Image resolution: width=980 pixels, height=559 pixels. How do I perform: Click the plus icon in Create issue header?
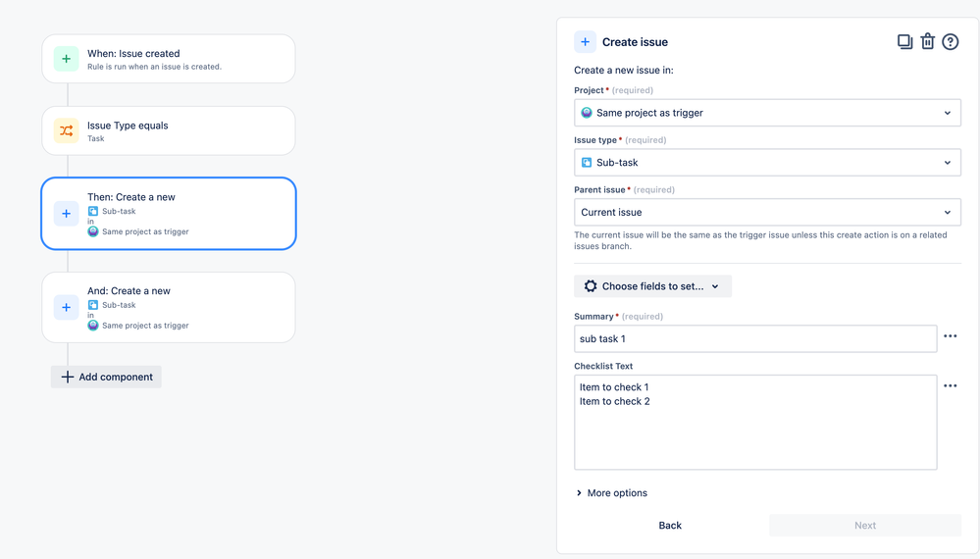coord(586,42)
